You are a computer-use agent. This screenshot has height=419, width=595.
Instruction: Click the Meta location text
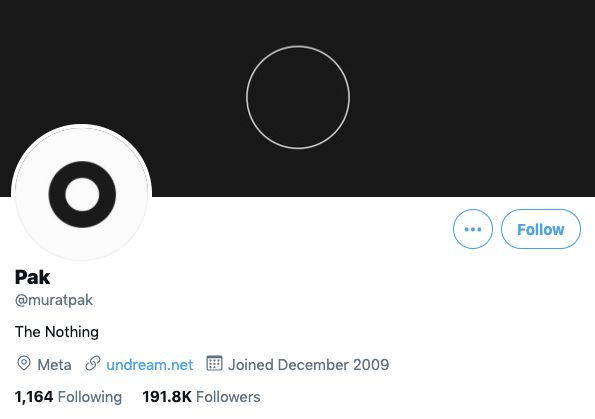click(x=54, y=365)
